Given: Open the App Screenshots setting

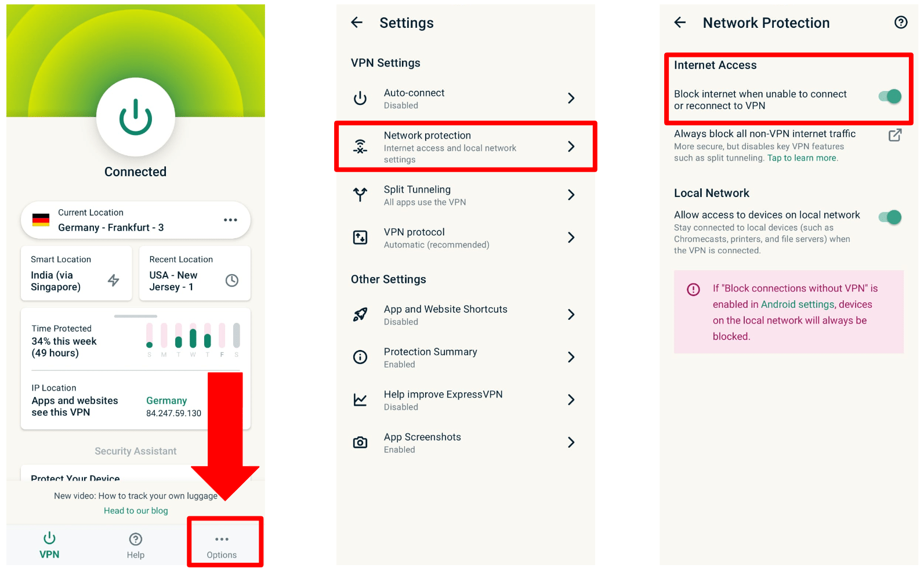Looking at the screenshot, I should [466, 443].
